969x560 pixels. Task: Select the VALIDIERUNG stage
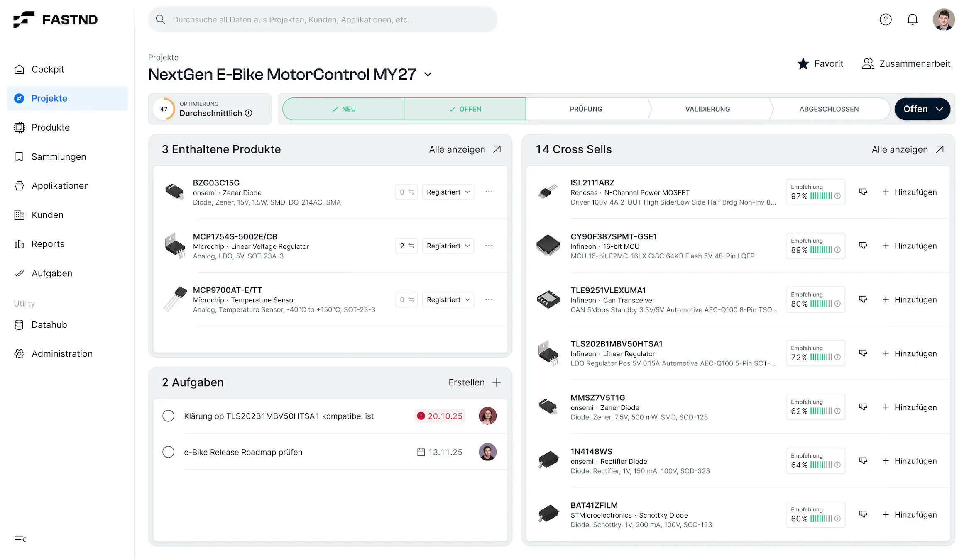click(707, 109)
